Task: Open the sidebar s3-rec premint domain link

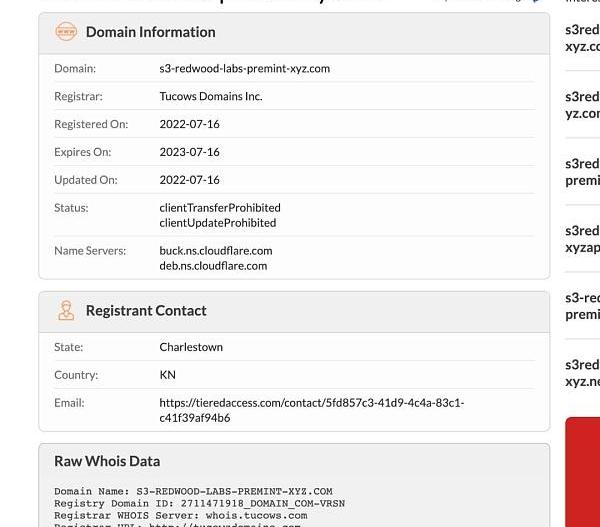Action: pos(582,306)
